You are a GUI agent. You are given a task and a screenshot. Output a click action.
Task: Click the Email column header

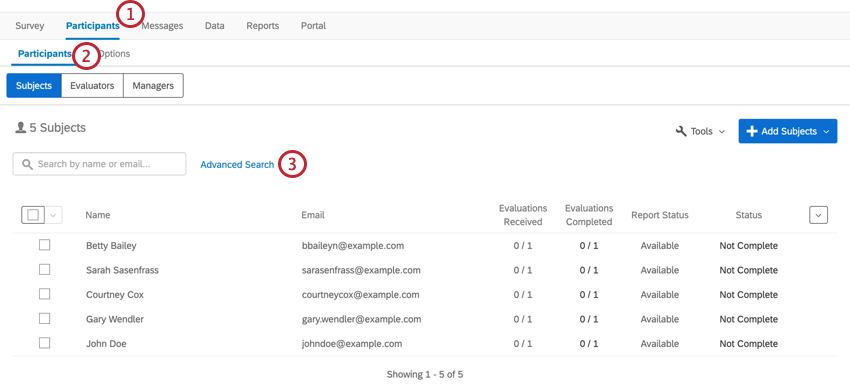pyautogui.click(x=313, y=215)
